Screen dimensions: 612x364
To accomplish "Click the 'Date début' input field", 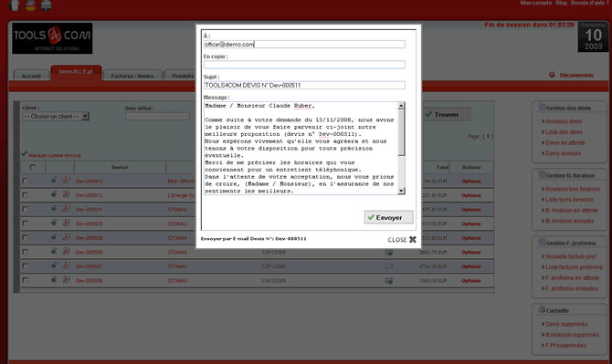I will pyautogui.click(x=157, y=116).
